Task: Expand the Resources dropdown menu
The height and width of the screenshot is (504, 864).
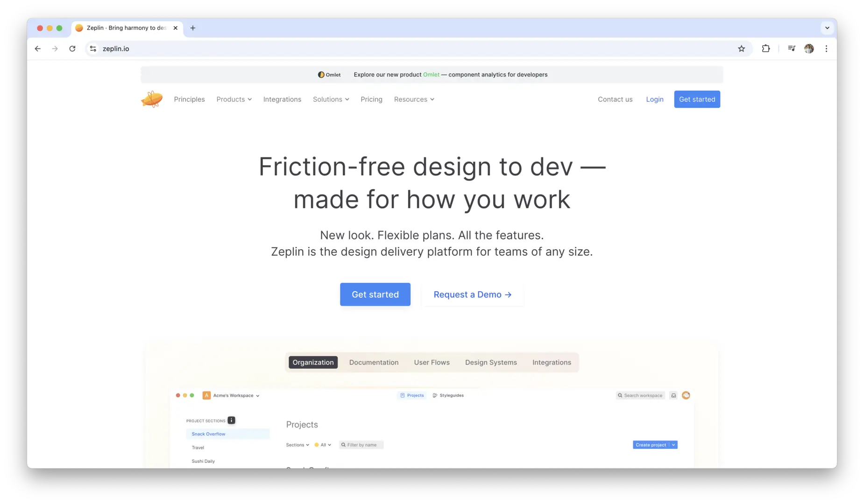Action: tap(414, 99)
